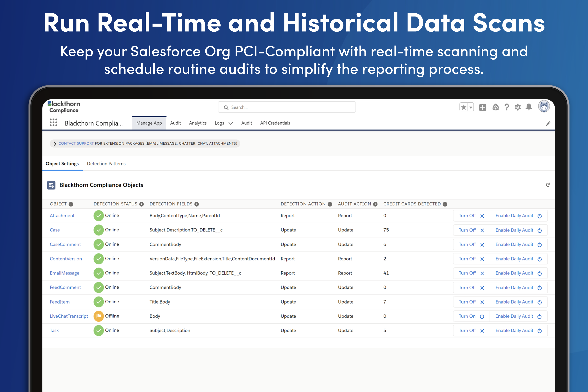Open the ContentVersion object link

[x=66, y=259]
